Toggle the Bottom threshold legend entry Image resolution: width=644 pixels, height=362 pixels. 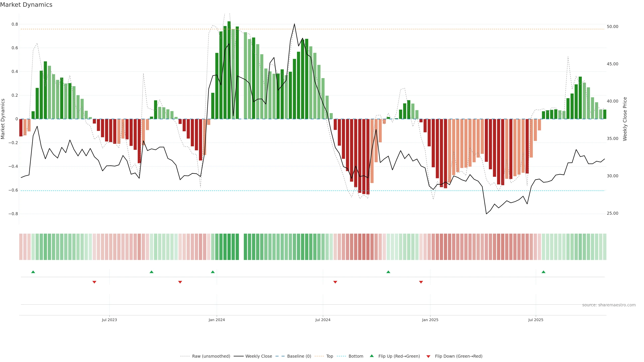(356, 356)
